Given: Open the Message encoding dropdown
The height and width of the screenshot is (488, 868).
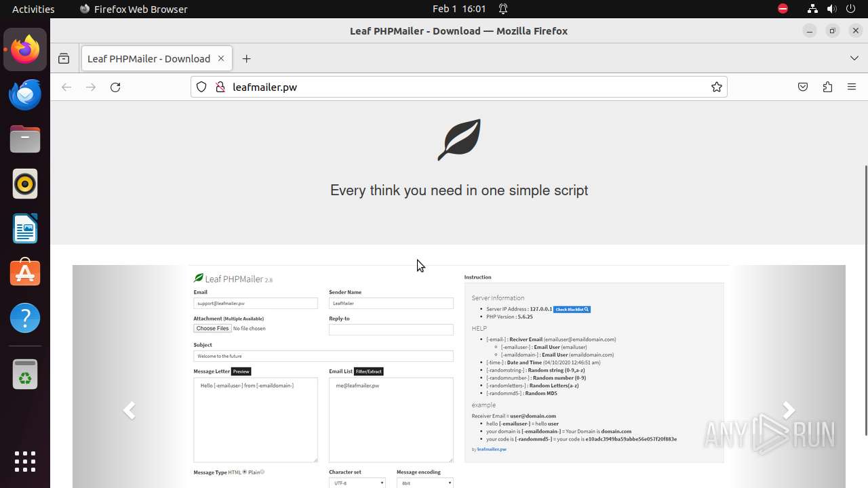Looking at the screenshot, I should point(425,483).
